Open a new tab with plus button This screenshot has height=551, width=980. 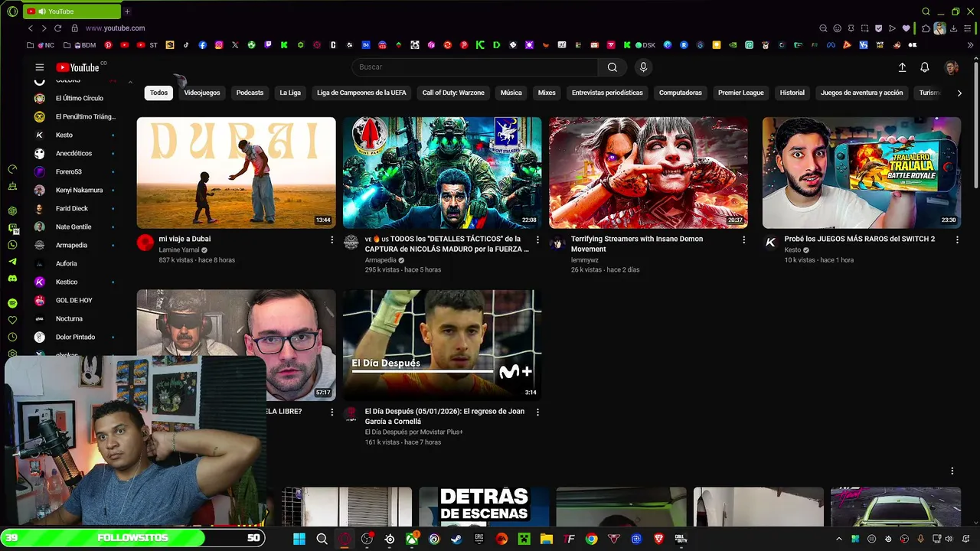coord(127,11)
